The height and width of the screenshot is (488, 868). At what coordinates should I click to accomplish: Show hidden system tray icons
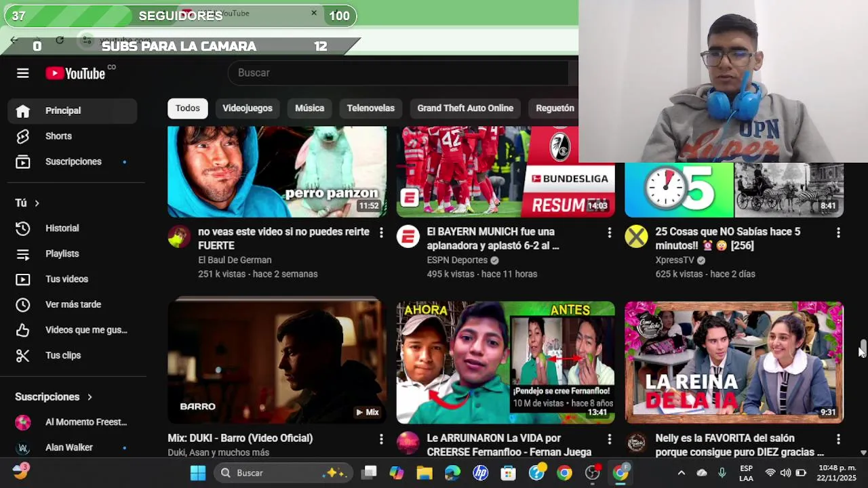pos(682,472)
